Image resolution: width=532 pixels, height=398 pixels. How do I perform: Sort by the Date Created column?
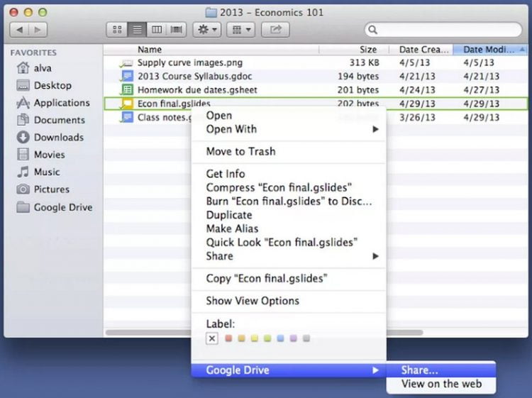click(x=421, y=50)
